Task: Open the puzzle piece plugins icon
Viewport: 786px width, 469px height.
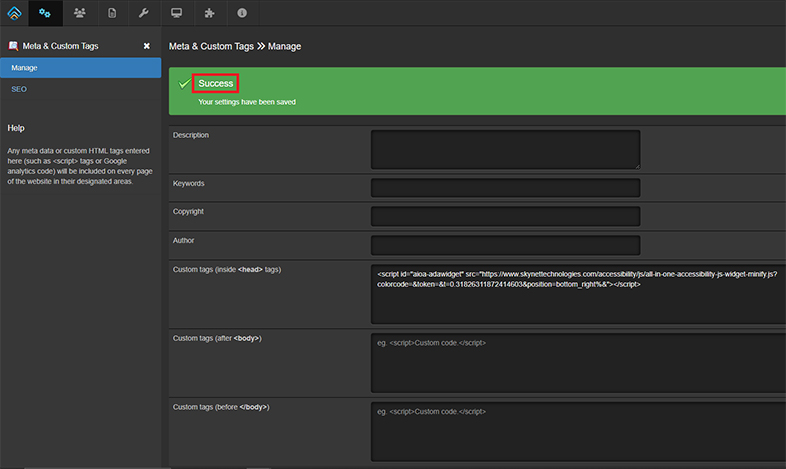Action: coord(209,13)
